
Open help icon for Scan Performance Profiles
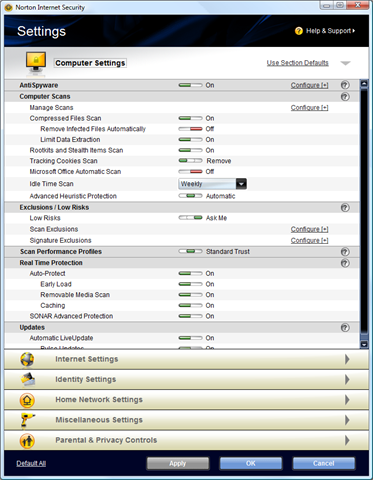[x=345, y=252]
